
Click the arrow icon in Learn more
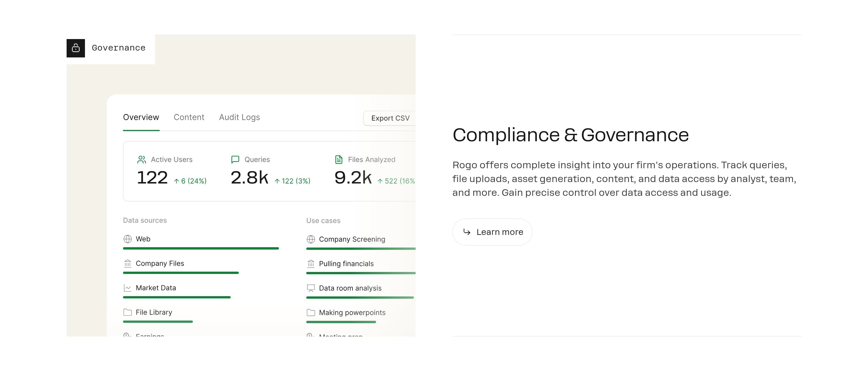click(467, 232)
